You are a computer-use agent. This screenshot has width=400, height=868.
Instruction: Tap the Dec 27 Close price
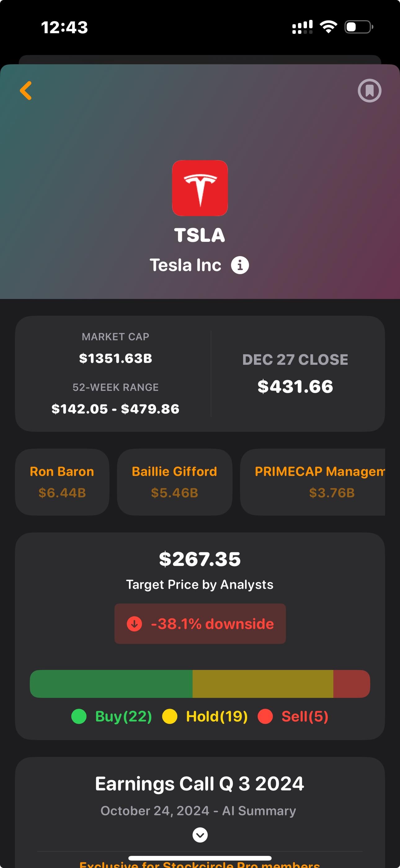tap(295, 386)
